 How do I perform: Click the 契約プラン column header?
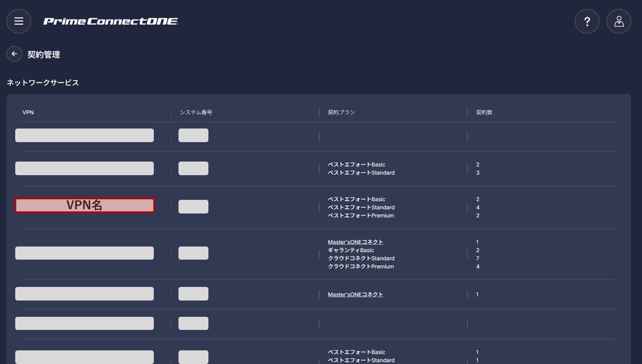[x=342, y=112]
